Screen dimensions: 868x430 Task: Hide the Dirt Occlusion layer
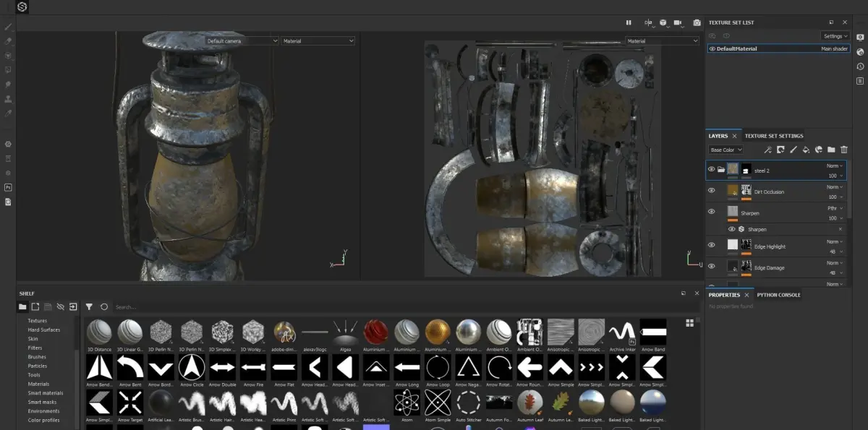[x=711, y=190]
